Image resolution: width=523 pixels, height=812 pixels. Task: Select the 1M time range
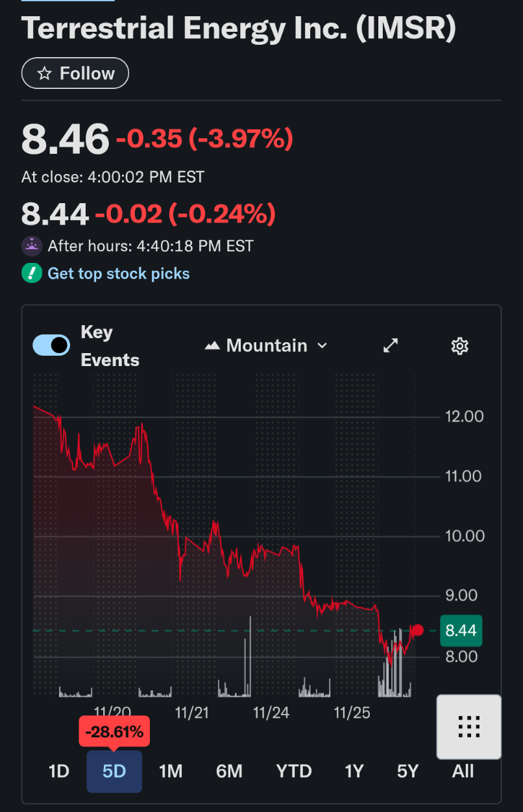click(171, 771)
